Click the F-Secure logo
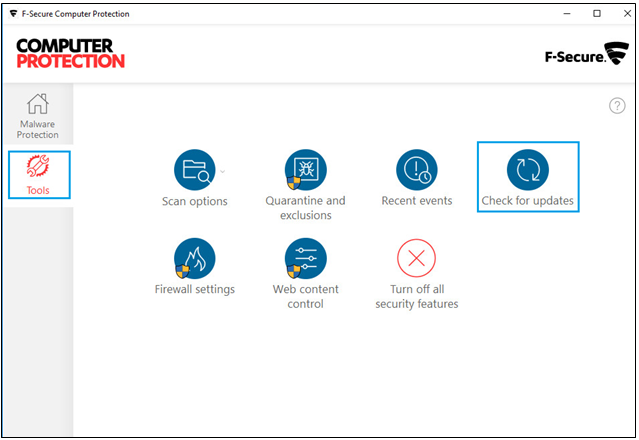This screenshot has height=440, width=639. point(587,54)
